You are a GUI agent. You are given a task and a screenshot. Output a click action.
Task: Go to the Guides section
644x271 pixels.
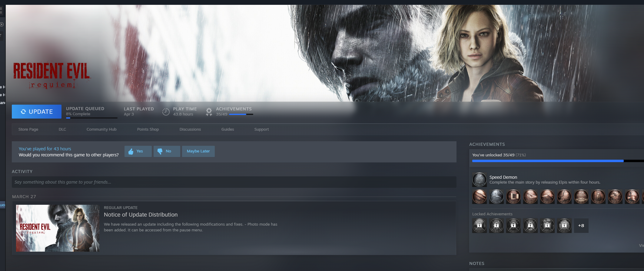[227, 129]
